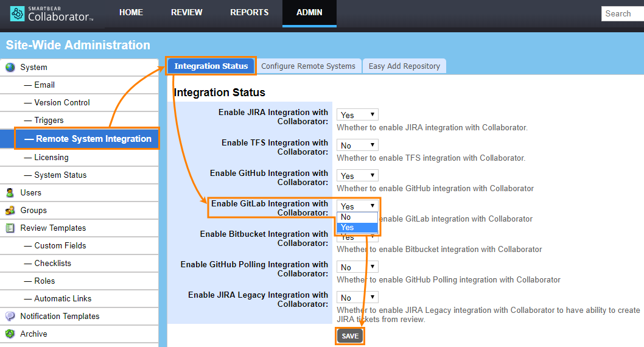
Task: Open the REVIEW menu
Action: pyautogui.click(x=186, y=12)
